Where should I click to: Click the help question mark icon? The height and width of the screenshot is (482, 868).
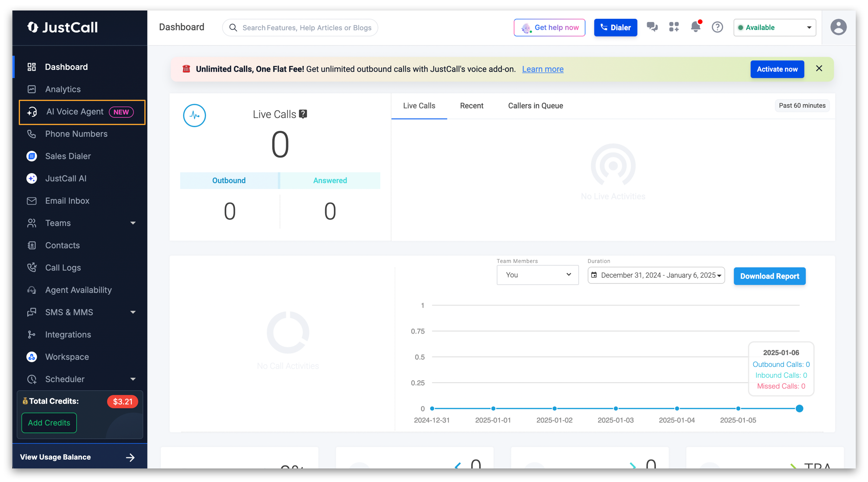[717, 27]
